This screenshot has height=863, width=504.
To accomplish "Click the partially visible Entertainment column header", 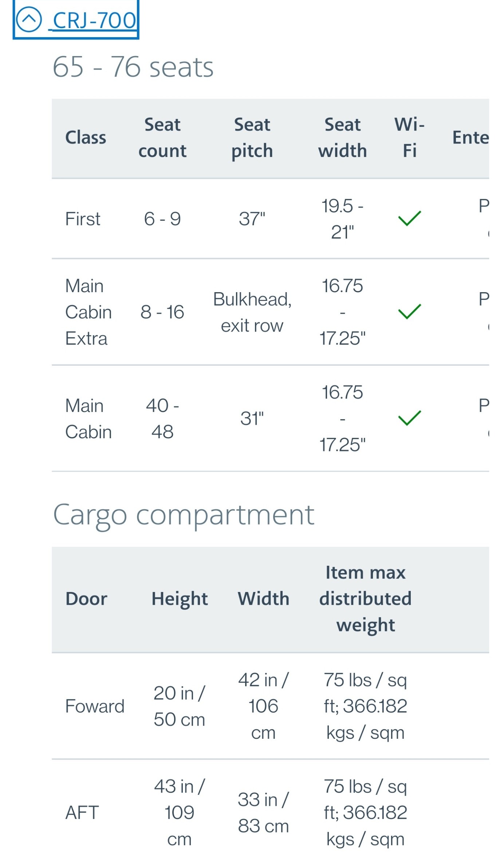I will click(x=470, y=138).
